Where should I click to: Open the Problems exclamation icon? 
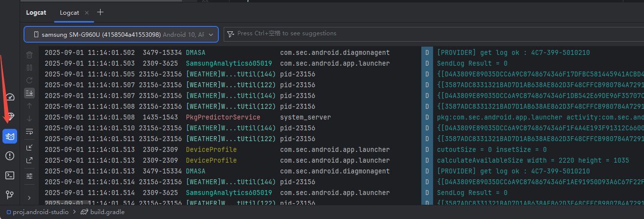pos(10,156)
